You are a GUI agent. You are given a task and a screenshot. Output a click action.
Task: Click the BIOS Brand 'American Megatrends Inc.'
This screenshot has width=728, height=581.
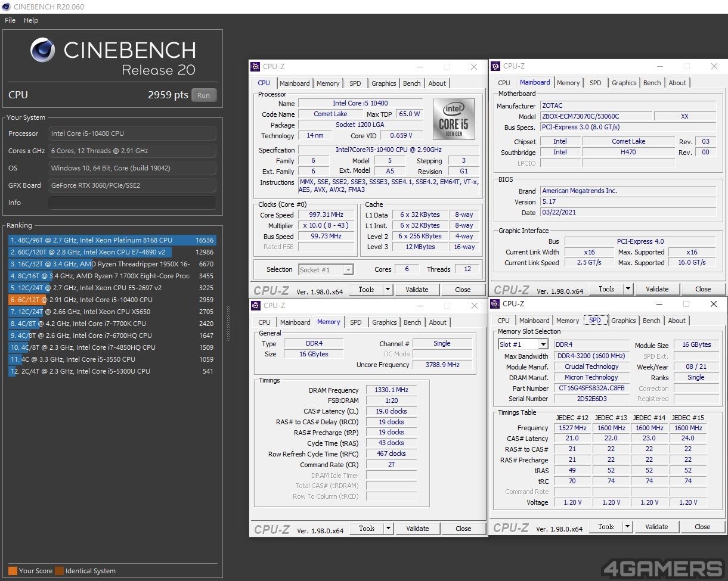click(628, 191)
